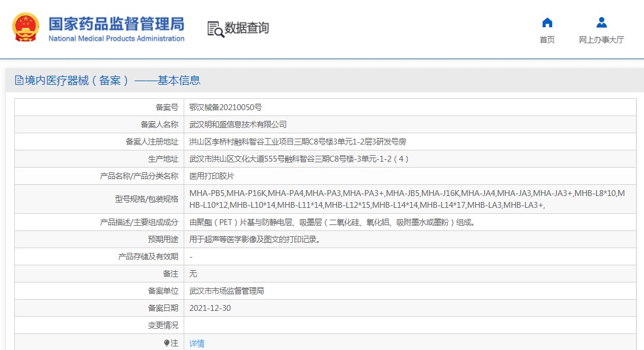Click the dash value in 产品存储及有效期 row
The height and width of the screenshot is (350, 644).
click(191, 257)
